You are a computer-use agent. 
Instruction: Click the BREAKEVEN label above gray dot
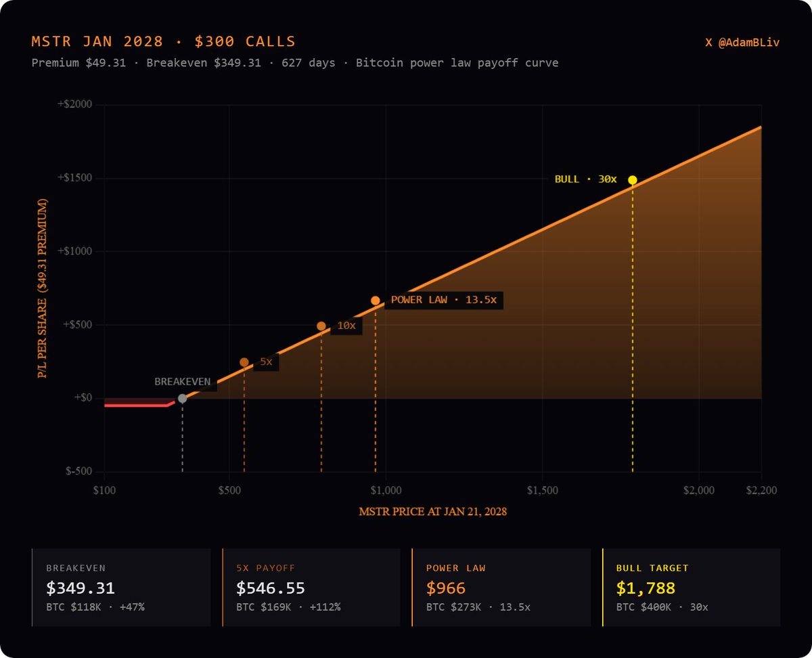[183, 382]
